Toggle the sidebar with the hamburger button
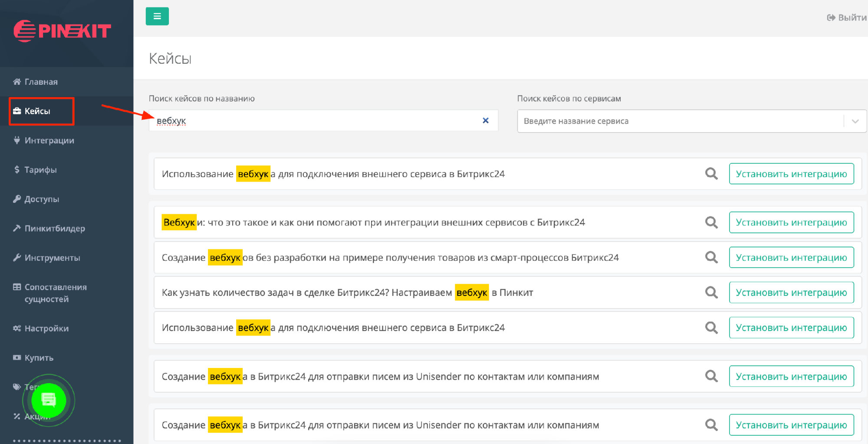 pos(157,17)
